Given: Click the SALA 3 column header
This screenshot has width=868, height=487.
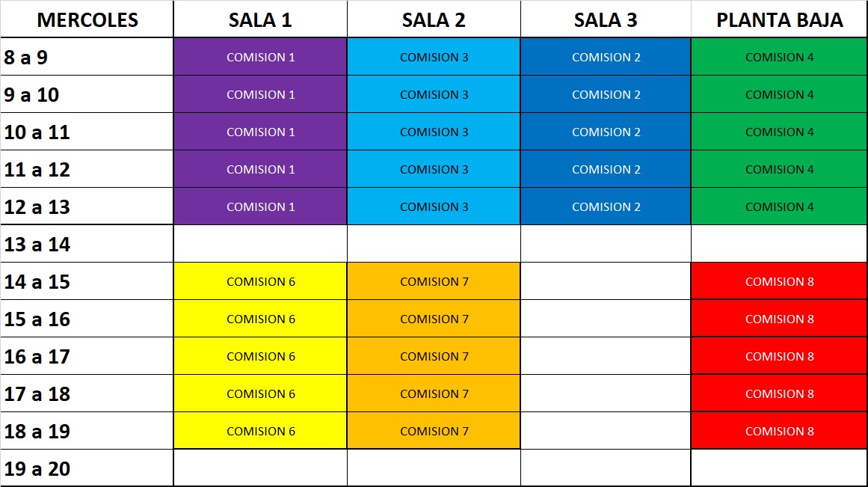Looking at the screenshot, I should pos(606,20).
